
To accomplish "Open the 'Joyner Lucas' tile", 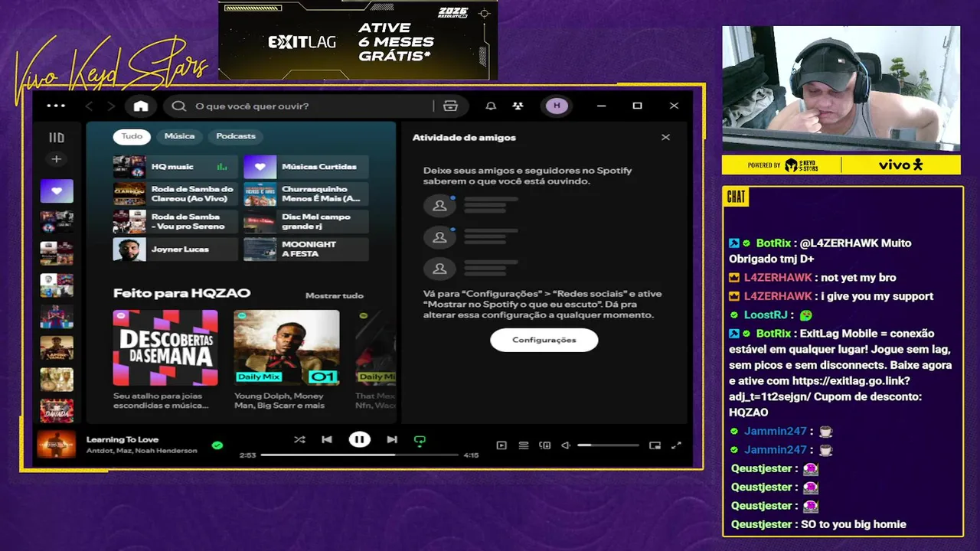I will [175, 249].
